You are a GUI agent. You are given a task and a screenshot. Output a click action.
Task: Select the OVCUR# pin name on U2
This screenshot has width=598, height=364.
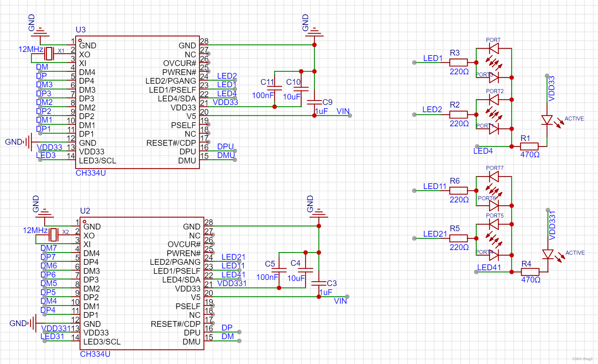pyautogui.click(x=184, y=244)
